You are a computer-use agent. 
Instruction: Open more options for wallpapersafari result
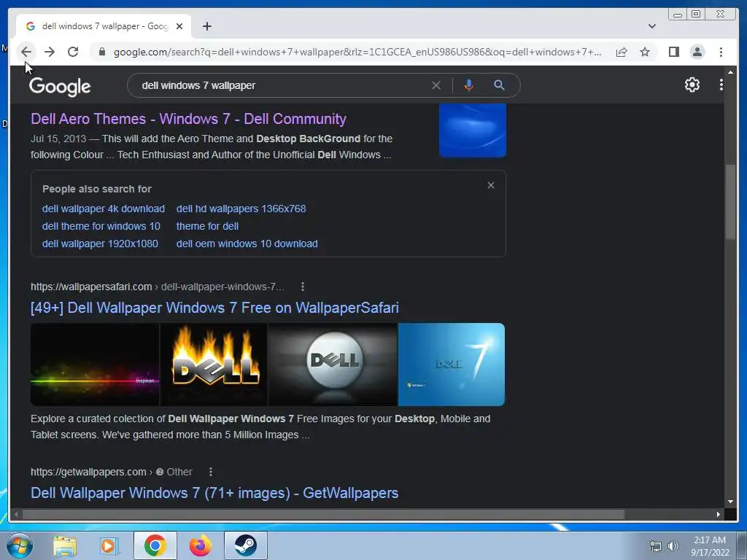point(303,286)
